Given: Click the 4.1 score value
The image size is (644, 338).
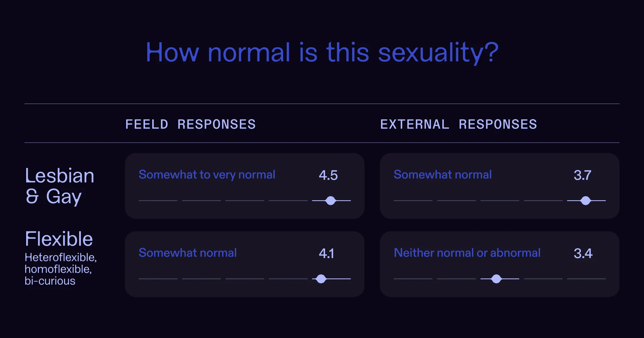Looking at the screenshot, I should tap(326, 253).
